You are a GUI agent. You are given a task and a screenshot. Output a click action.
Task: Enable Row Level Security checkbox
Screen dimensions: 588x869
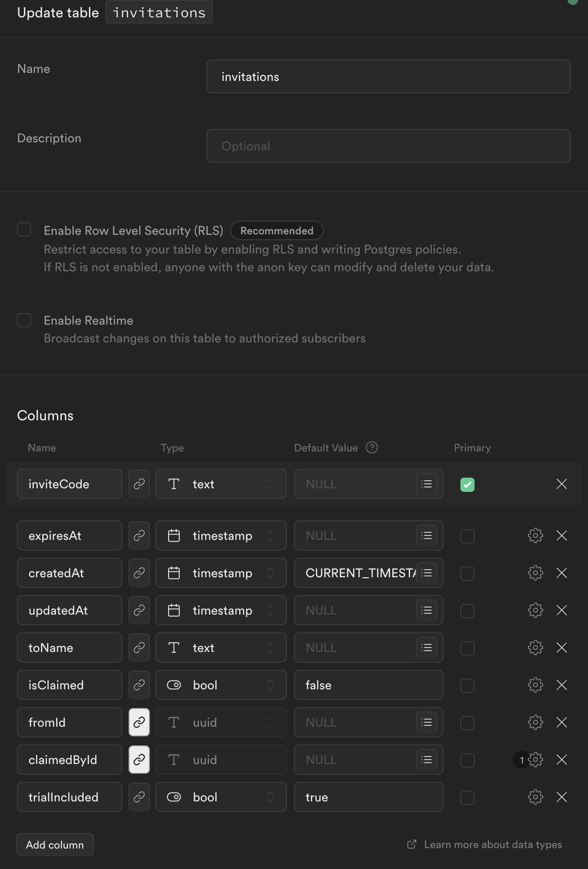click(x=24, y=230)
